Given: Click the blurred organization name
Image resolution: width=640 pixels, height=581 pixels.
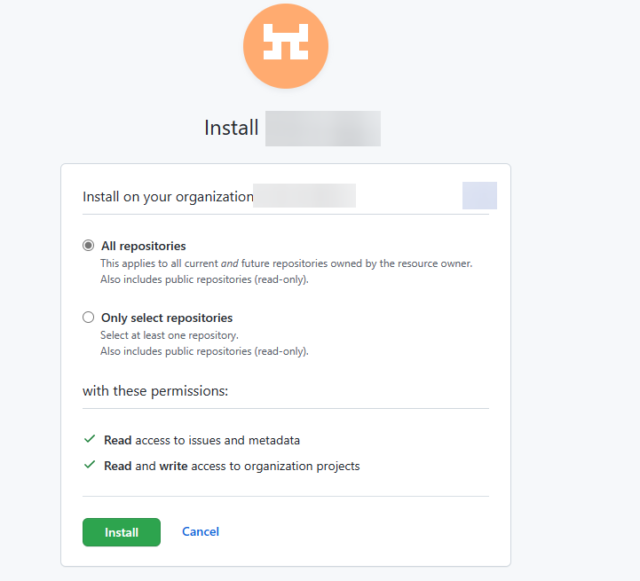Looking at the screenshot, I should (x=304, y=196).
